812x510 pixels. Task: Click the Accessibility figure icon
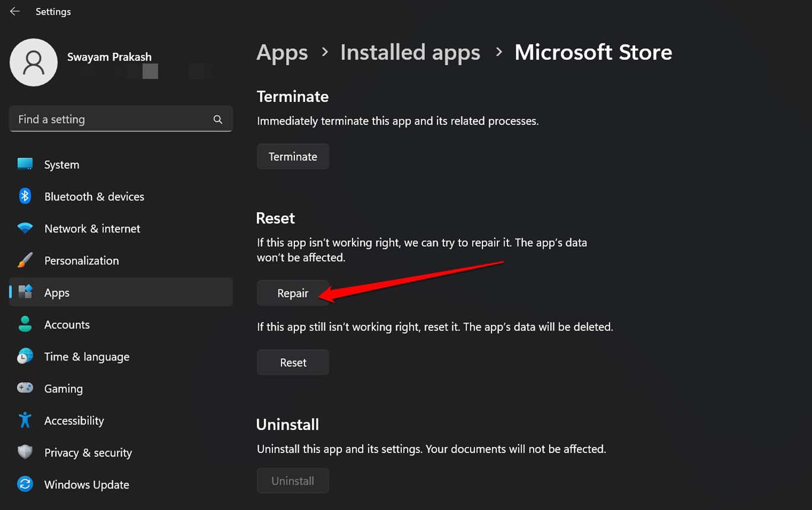(x=25, y=420)
